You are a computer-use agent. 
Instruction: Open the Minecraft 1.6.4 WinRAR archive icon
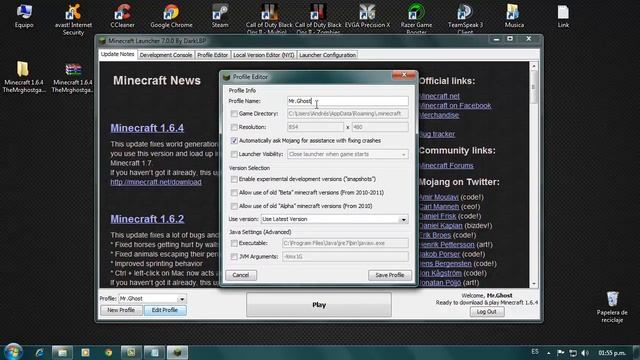pyautogui.click(x=73, y=77)
